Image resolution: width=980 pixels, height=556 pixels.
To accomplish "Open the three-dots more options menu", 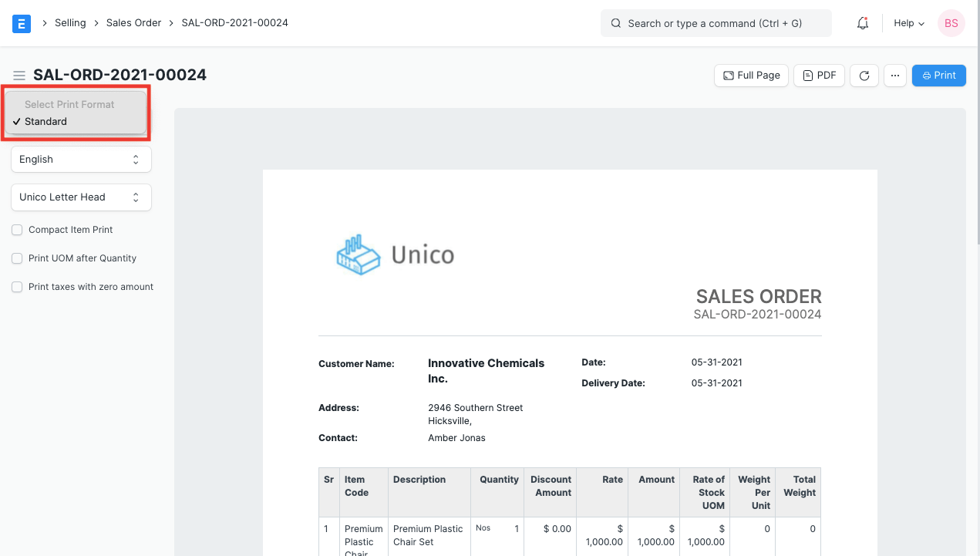I will (x=894, y=76).
